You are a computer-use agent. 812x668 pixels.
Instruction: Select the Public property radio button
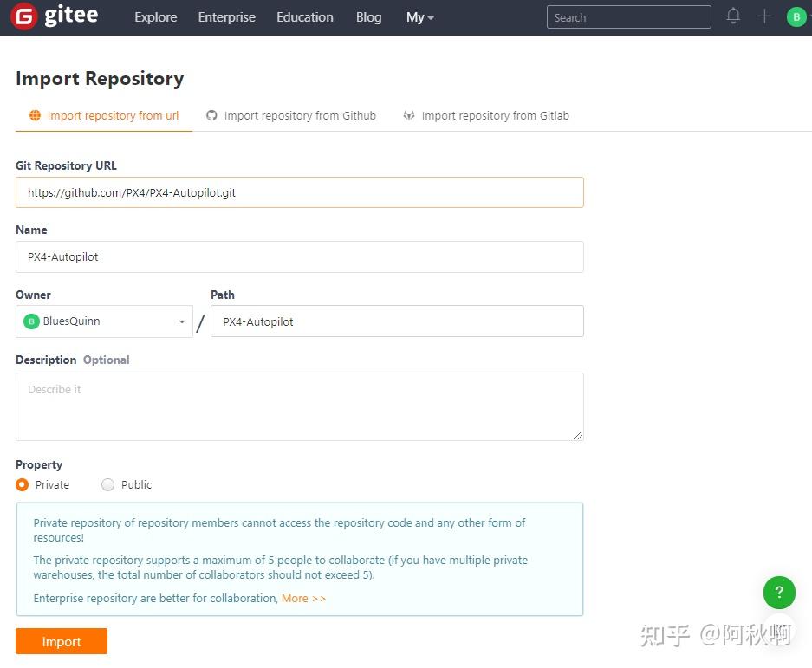108,484
